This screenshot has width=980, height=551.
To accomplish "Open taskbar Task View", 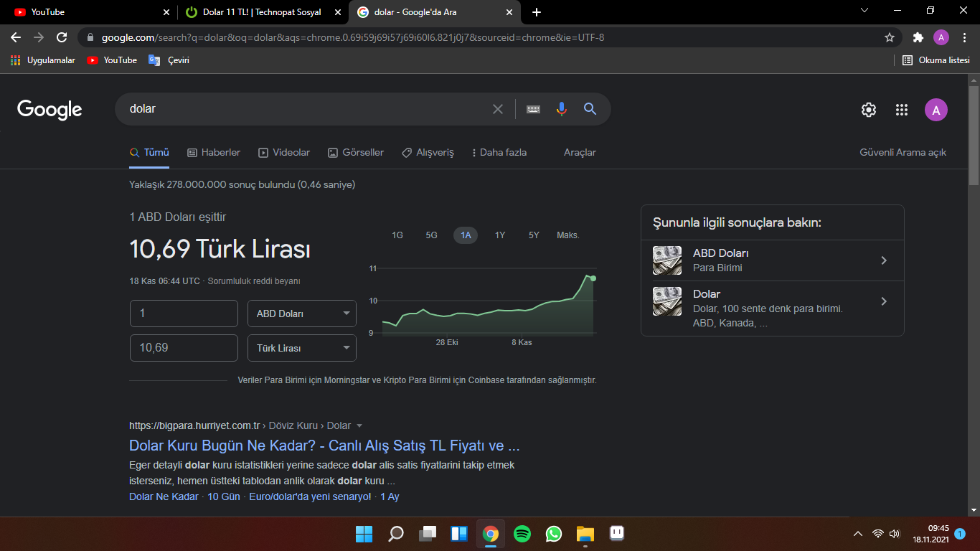I will pyautogui.click(x=428, y=534).
